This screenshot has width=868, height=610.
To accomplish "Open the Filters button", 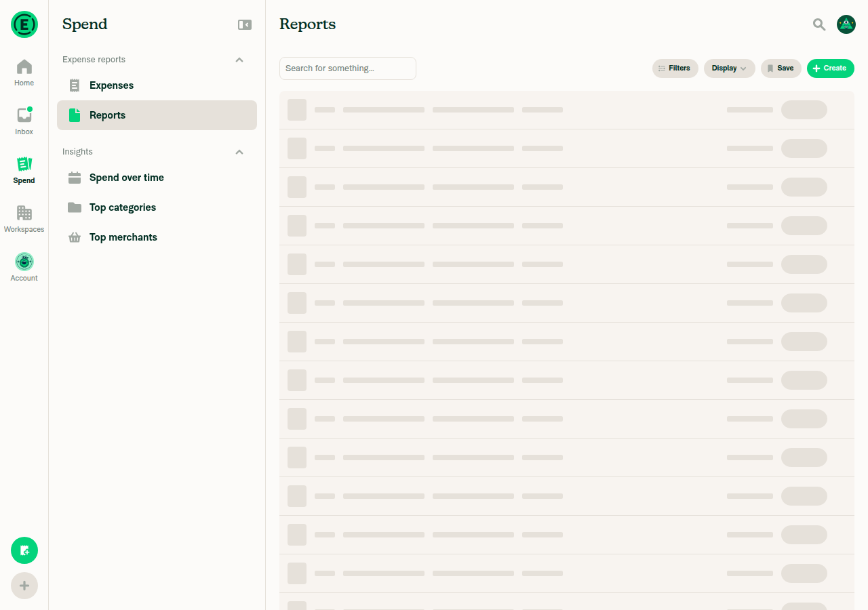I will pyautogui.click(x=675, y=68).
